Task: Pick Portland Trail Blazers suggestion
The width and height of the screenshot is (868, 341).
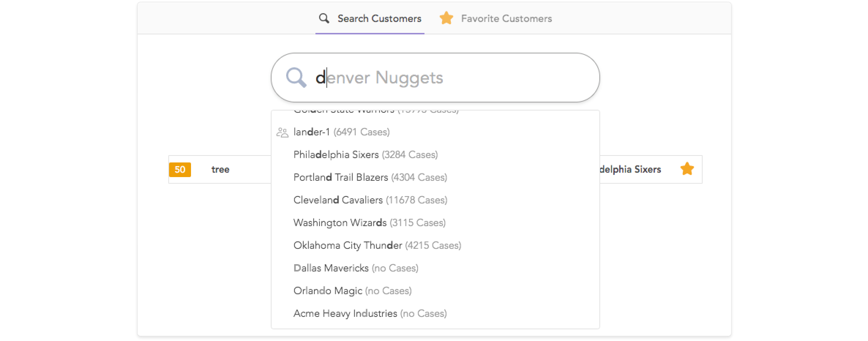Action: 435,177
